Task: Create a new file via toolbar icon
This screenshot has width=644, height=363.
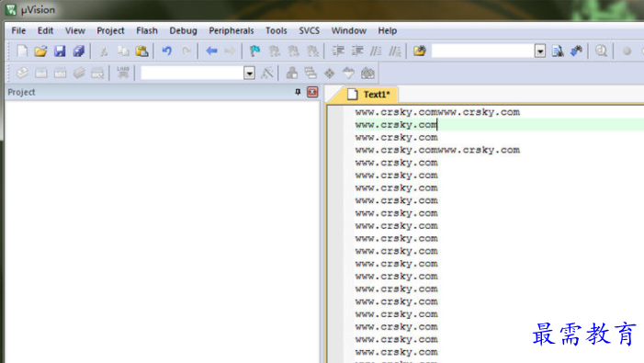Action: [22, 51]
